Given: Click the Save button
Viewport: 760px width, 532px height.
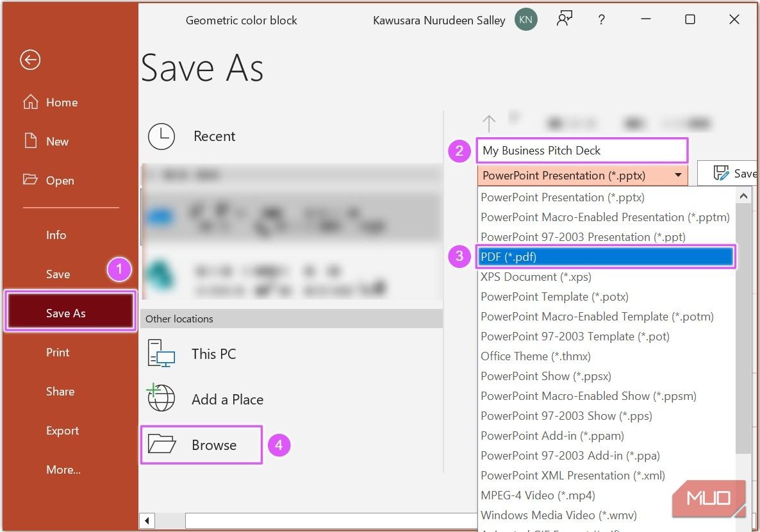Looking at the screenshot, I should (x=729, y=173).
